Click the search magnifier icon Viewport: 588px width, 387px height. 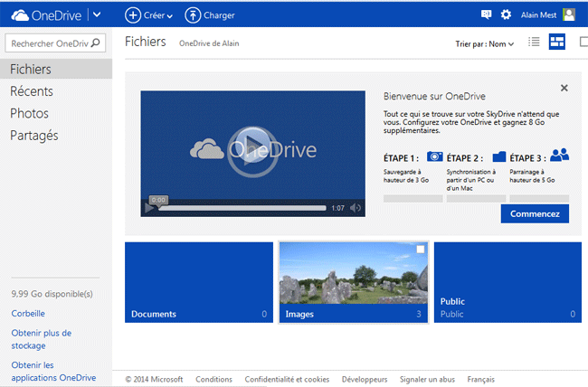point(96,42)
